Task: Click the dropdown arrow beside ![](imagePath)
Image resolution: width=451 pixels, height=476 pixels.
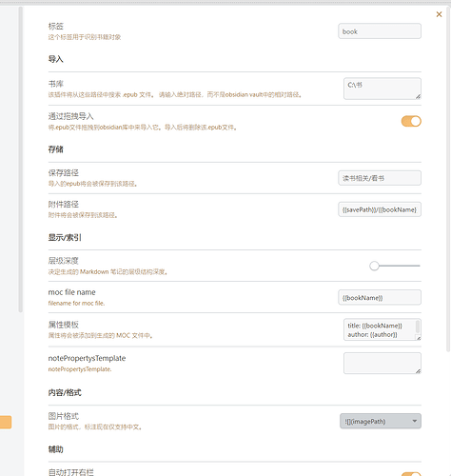Action: (x=414, y=421)
